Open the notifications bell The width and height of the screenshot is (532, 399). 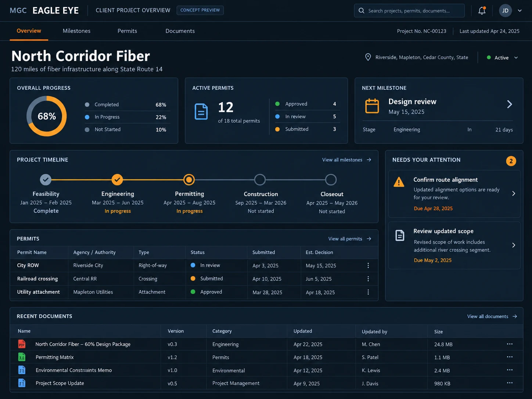[x=482, y=11]
